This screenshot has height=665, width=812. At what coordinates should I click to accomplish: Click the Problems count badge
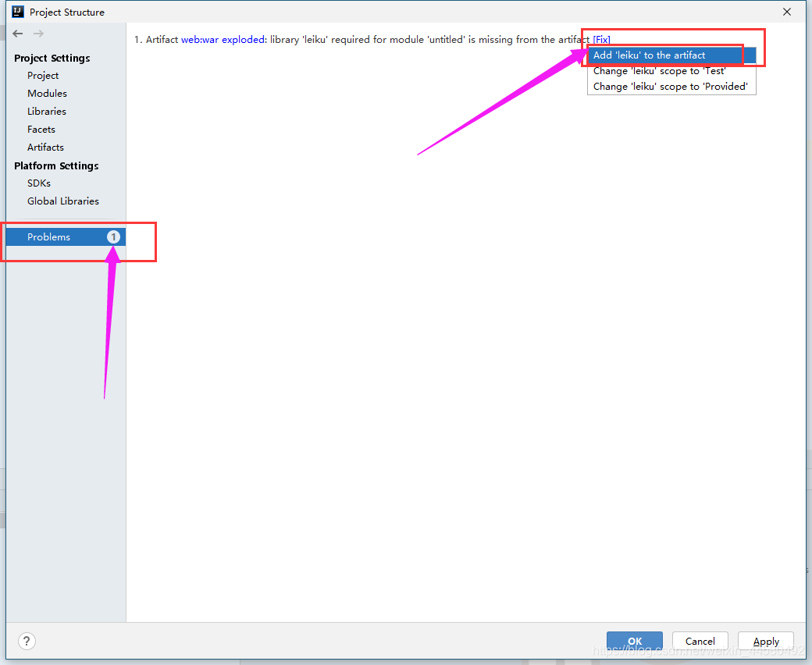[x=113, y=237]
